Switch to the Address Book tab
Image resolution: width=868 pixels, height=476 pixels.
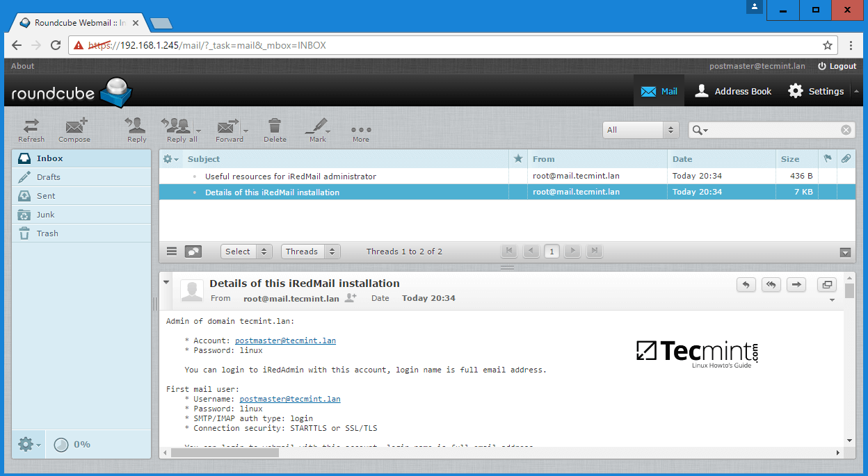coord(732,90)
